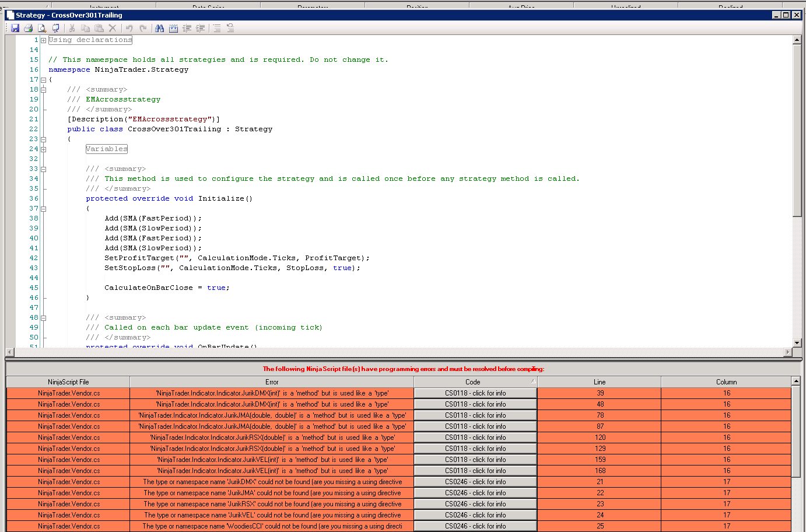The image size is (806, 532).
Task: Click the code editor's horizontal scrollbar track
Action: tap(397, 352)
